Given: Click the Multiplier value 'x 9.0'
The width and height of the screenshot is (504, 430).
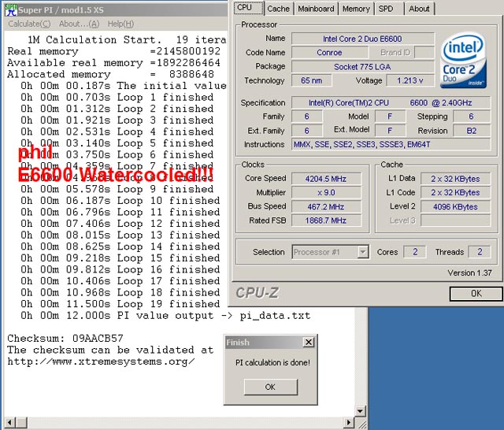Looking at the screenshot, I should (326, 192).
